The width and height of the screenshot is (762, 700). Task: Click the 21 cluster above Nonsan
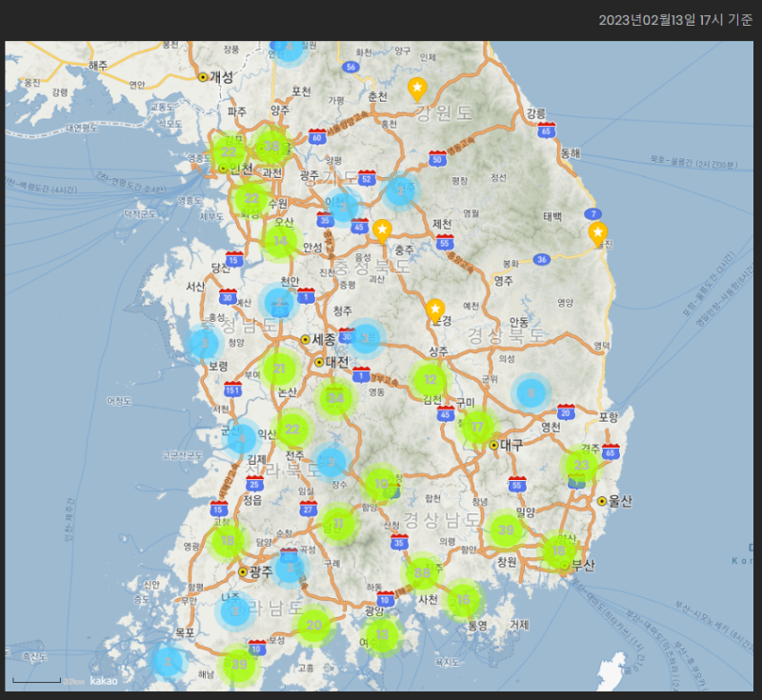pos(279,369)
